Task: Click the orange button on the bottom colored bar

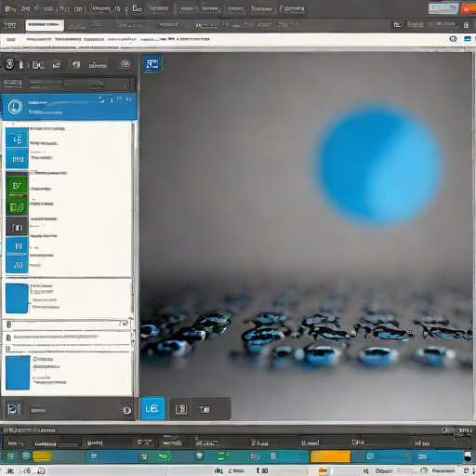Action: (330, 456)
